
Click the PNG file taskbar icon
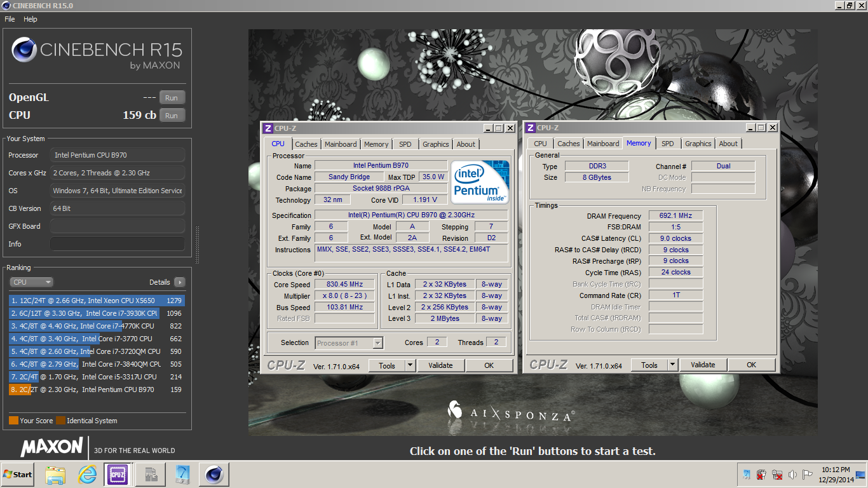coord(151,475)
